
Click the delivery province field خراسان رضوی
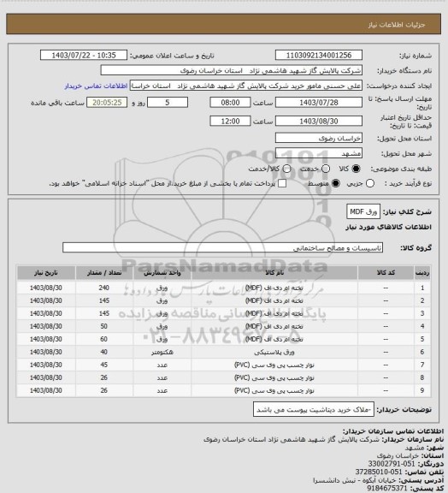[x=319, y=138]
